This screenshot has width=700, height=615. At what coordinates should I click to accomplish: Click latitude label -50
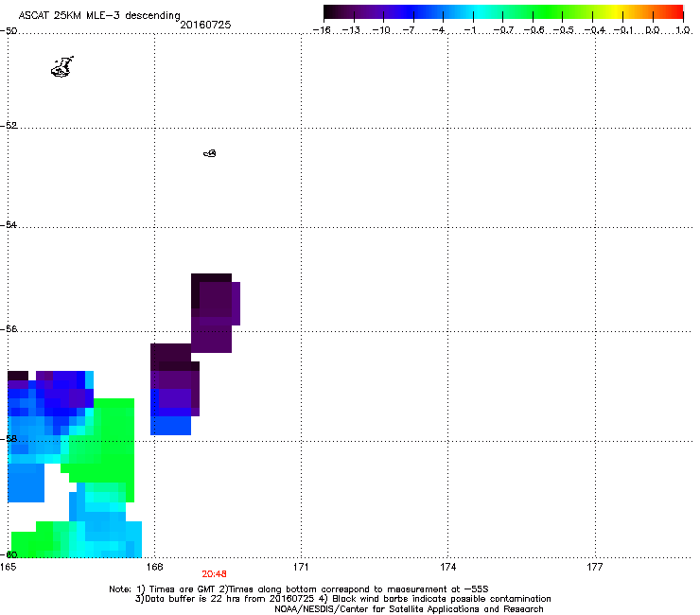(9, 30)
